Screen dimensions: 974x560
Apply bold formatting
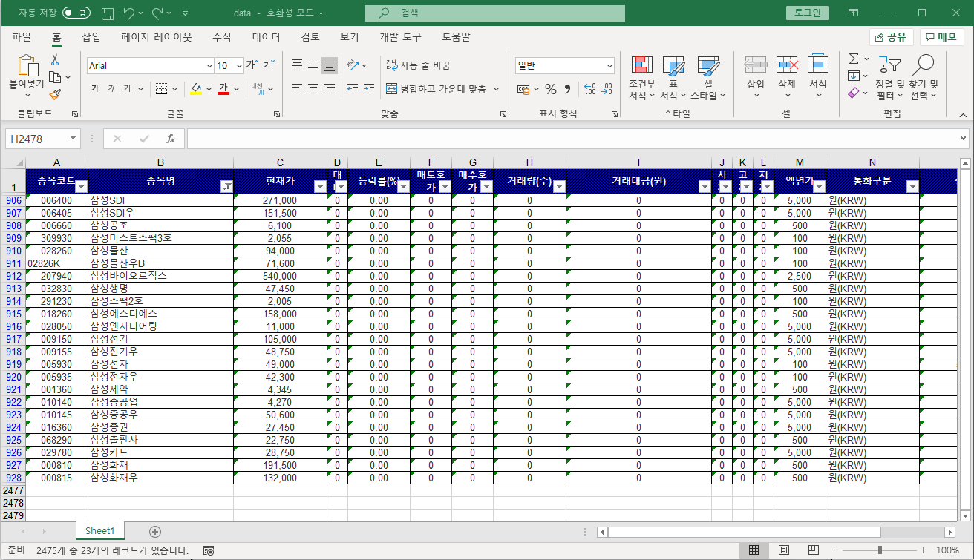click(95, 89)
